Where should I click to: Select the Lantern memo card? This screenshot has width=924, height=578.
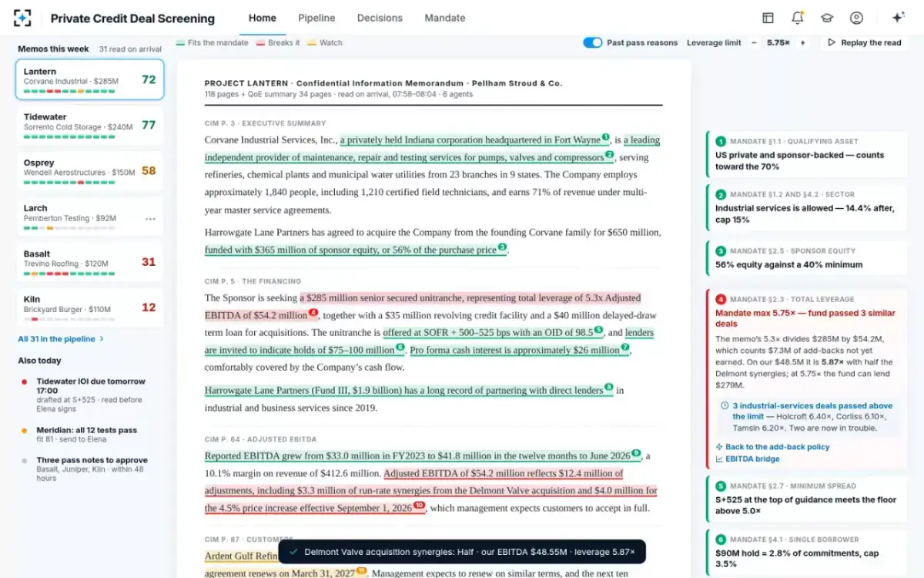89,79
